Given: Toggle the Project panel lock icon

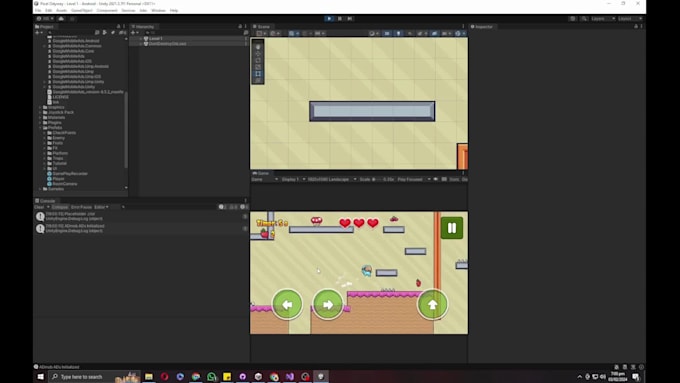Looking at the screenshot, I should coord(118,26).
